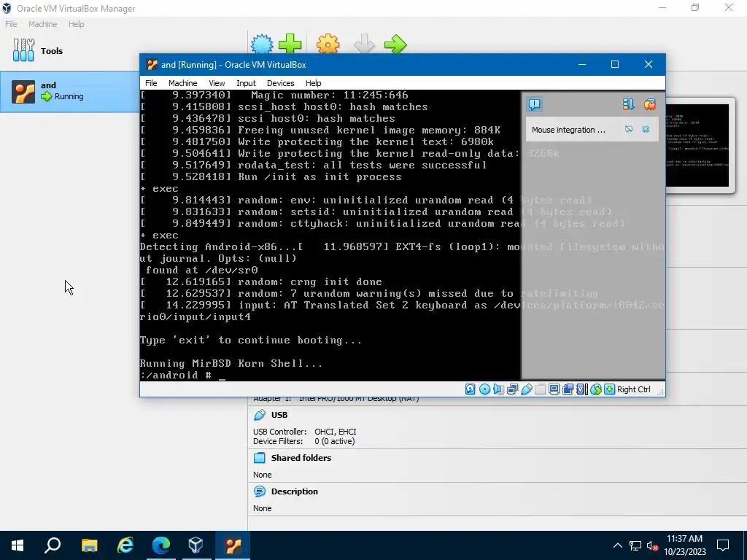Click the CPU virtualization (V) status indicator
The image size is (747, 560).
pyautogui.click(x=581, y=389)
